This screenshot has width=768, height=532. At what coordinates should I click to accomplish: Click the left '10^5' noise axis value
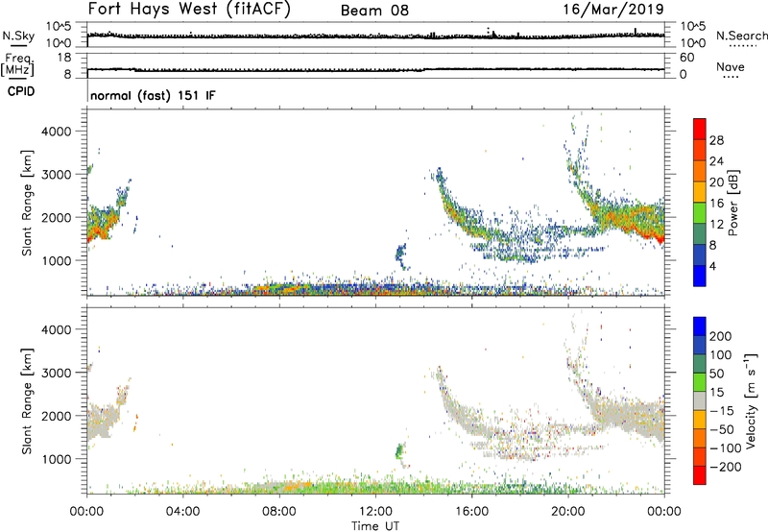pos(59,27)
